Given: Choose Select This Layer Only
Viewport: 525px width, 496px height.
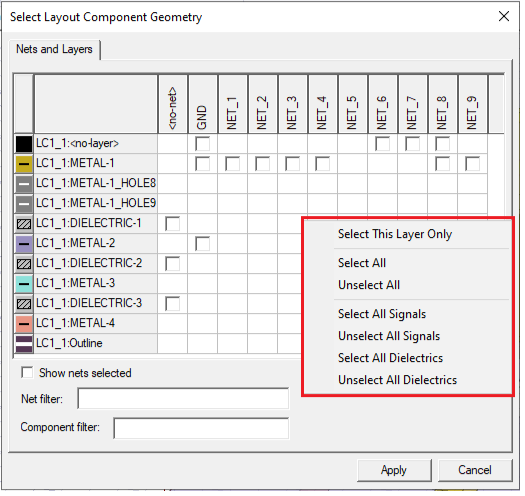Looking at the screenshot, I should pyautogui.click(x=395, y=234).
